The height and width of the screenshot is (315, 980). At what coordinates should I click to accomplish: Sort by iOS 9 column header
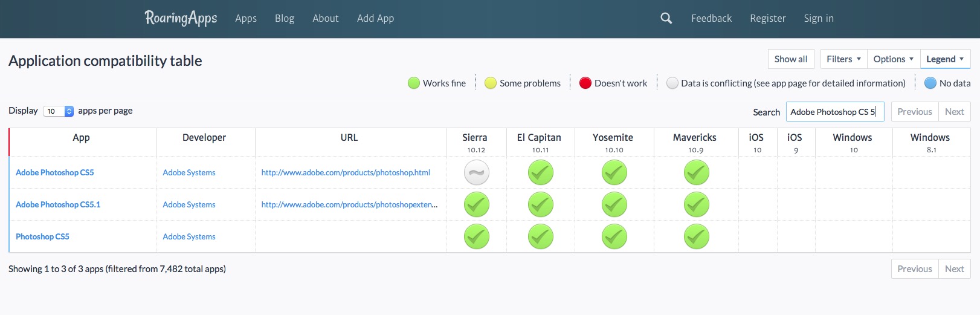tap(796, 142)
